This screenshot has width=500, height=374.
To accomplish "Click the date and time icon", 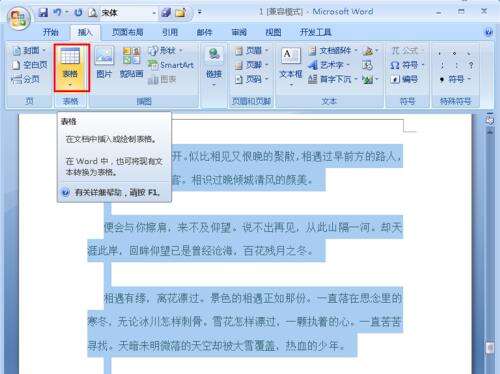I will click(x=367, y=65).
